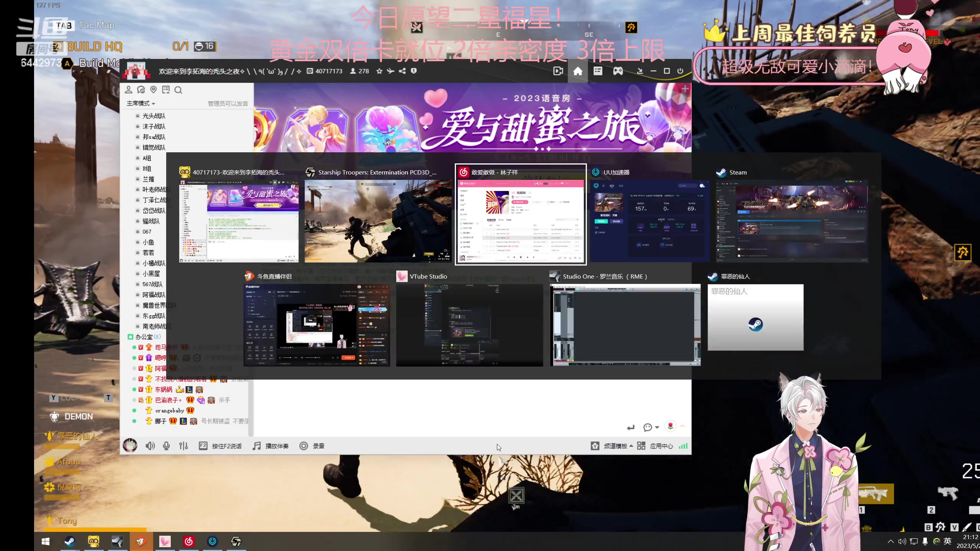The image size is (980, 551).
Task: Select the A组 channel
Action: point(147,158)
